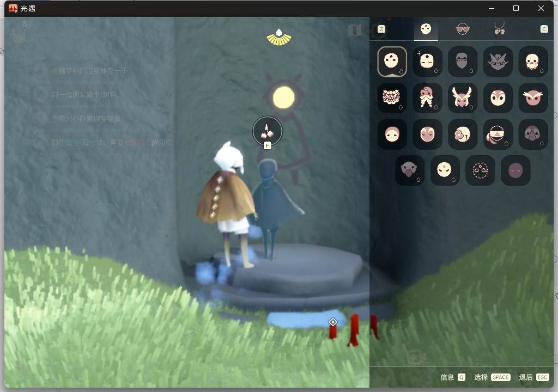Click the glowing yellow sun mural
The image size is (558, 392).
(283, 97)
